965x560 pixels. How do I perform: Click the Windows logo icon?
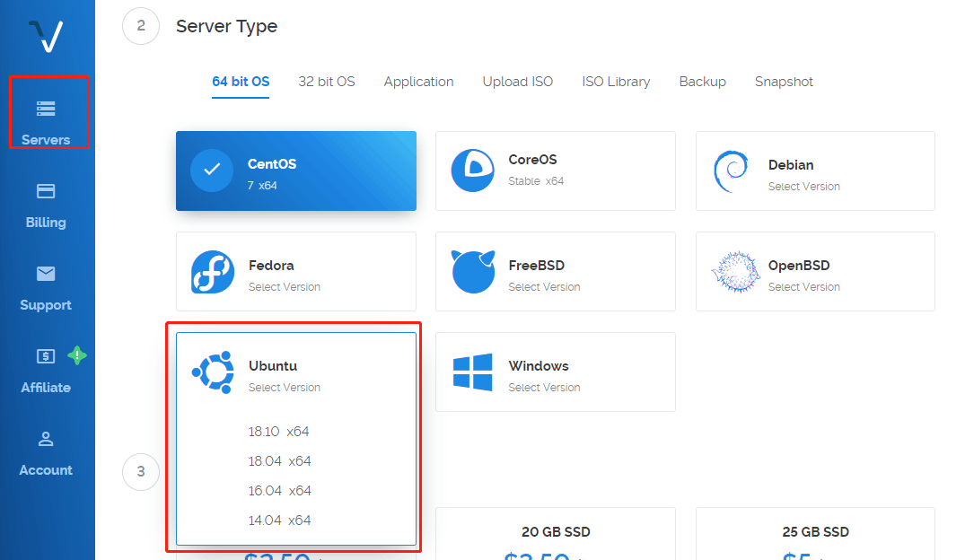click(x=473, y=372)
